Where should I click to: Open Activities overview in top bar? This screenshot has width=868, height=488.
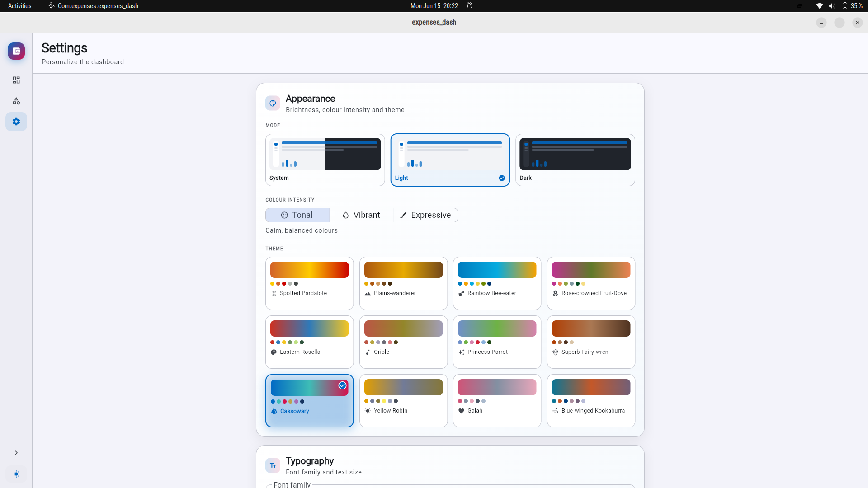20,6
